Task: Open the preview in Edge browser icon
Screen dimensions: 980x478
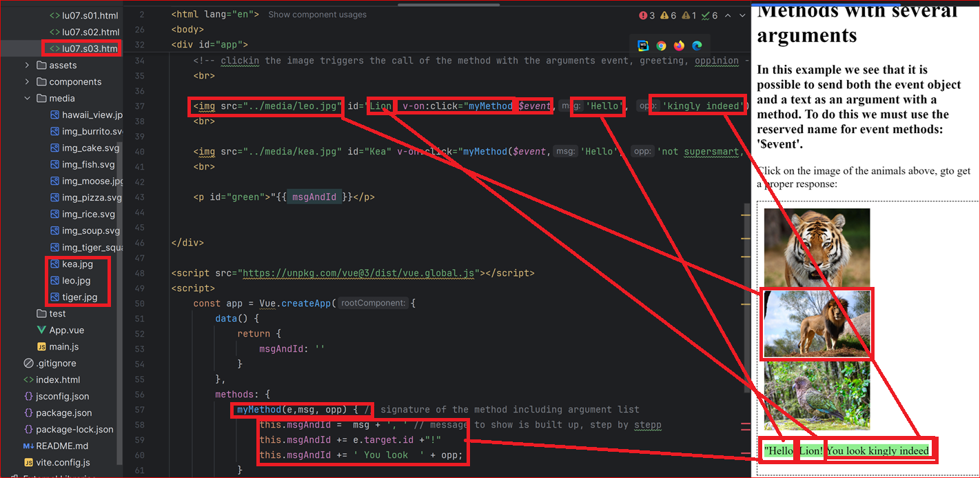Action: tap(697, 46)
